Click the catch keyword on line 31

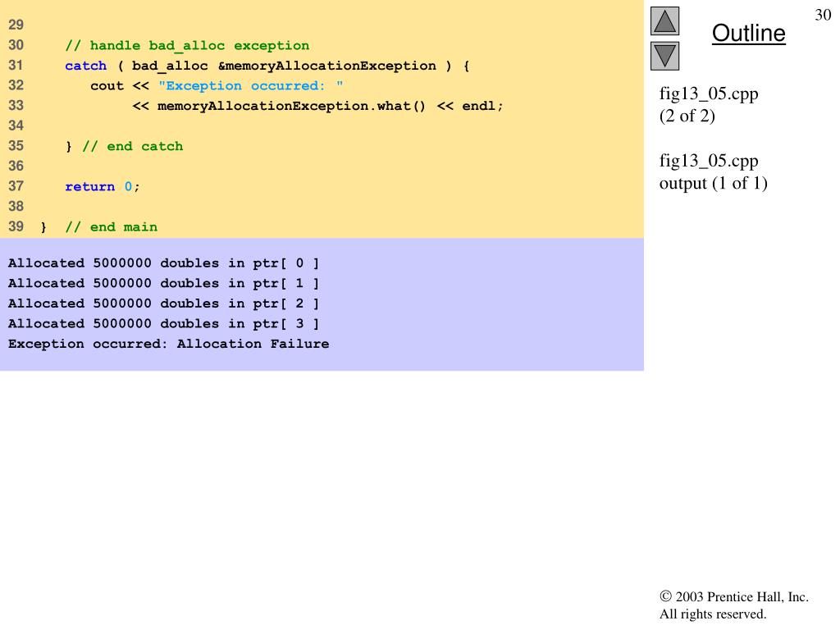pyautogui.click(x=85, y=66)
